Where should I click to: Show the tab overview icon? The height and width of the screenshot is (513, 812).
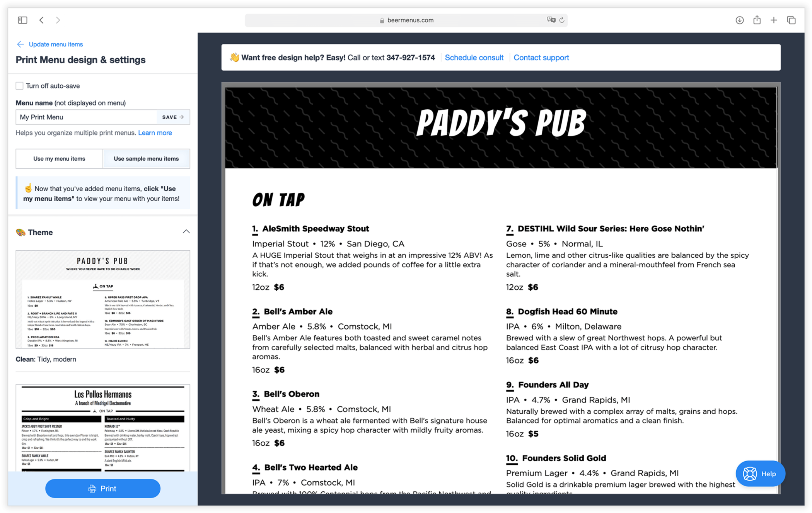791,20
